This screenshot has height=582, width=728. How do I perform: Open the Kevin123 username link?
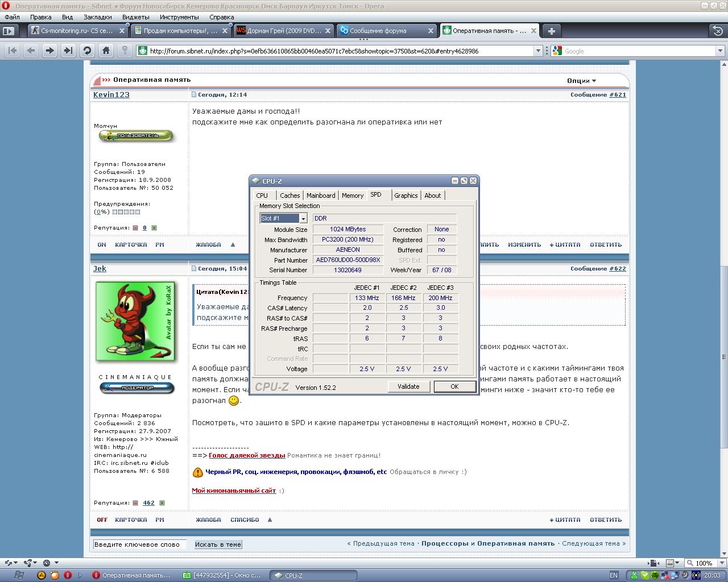[111, 95]
